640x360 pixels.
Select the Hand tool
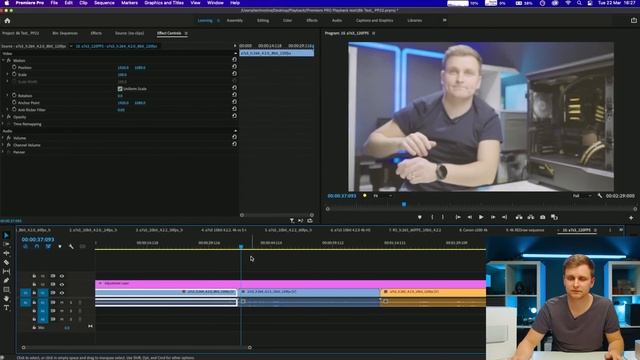pyautogui.click(x=6, y=298)
